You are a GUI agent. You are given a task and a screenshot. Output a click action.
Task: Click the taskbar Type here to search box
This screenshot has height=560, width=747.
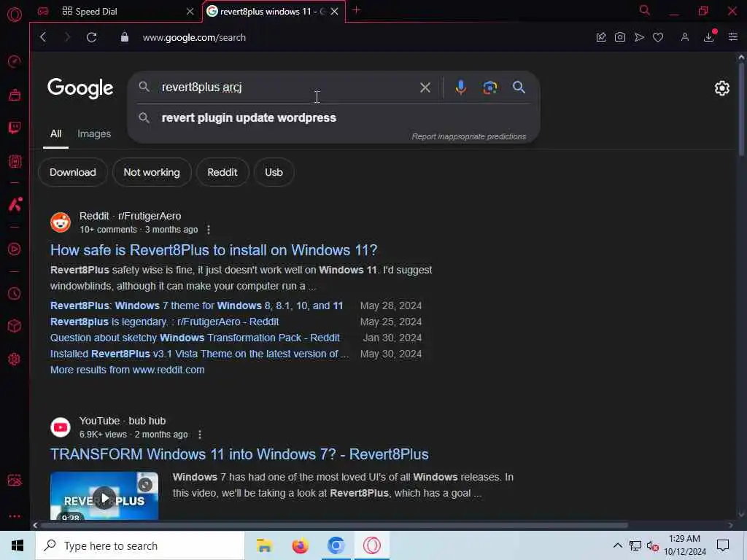click(140, 545)
